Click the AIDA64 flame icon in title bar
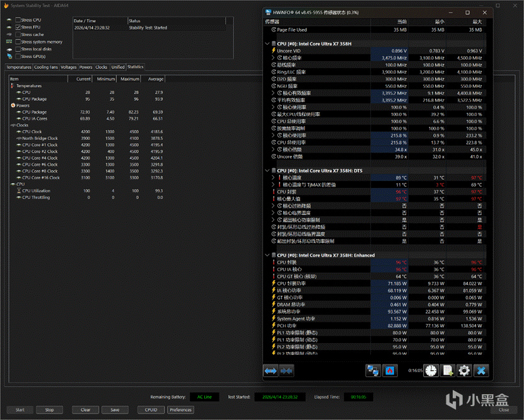 pos(6,5)
